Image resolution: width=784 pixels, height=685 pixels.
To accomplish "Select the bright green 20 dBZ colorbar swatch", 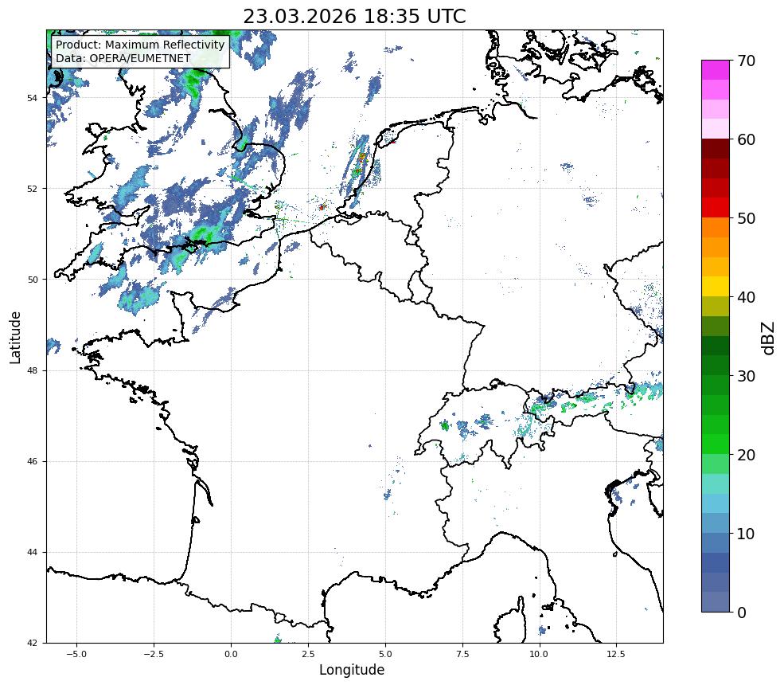I will tap(716, 444).
